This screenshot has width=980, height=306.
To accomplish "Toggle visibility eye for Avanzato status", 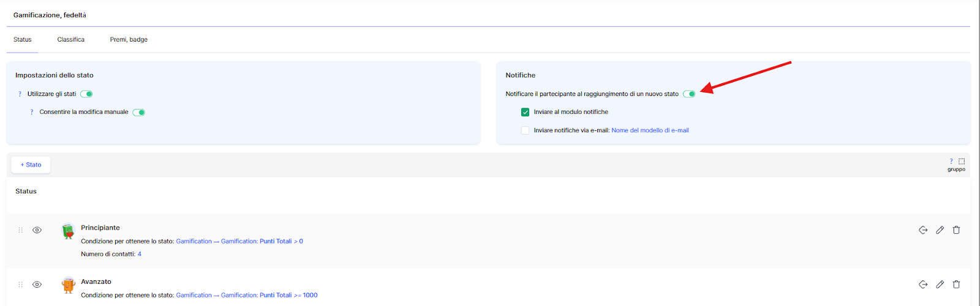I will pyautogui.click(x=37, y=285).
